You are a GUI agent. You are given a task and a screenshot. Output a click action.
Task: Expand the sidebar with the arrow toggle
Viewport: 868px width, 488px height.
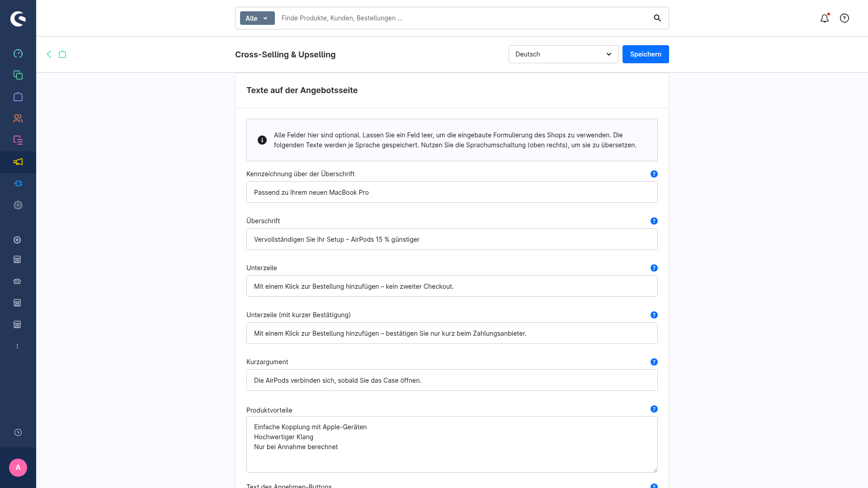point(18,432)
